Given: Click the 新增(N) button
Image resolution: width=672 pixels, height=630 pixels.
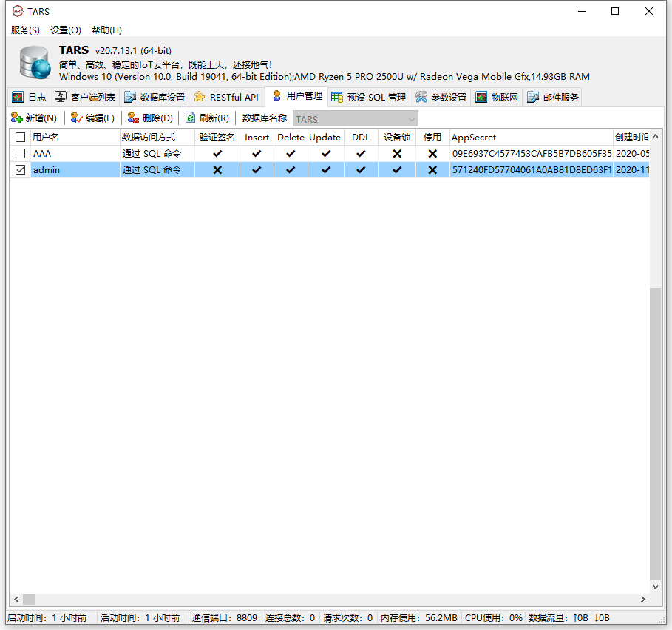Looking at the screenshot, I should [x=34, y=118].
